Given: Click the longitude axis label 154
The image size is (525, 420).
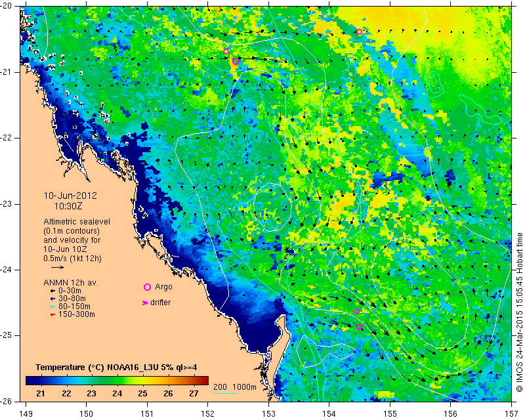Looking at the screenshot, I should (x=329, y=414).
